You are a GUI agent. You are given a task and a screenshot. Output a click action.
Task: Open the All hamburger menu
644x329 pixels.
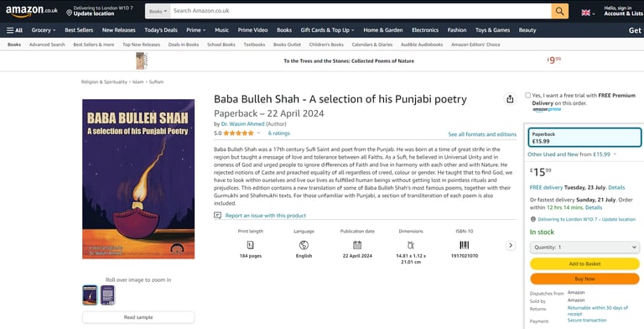pos(14,30)
